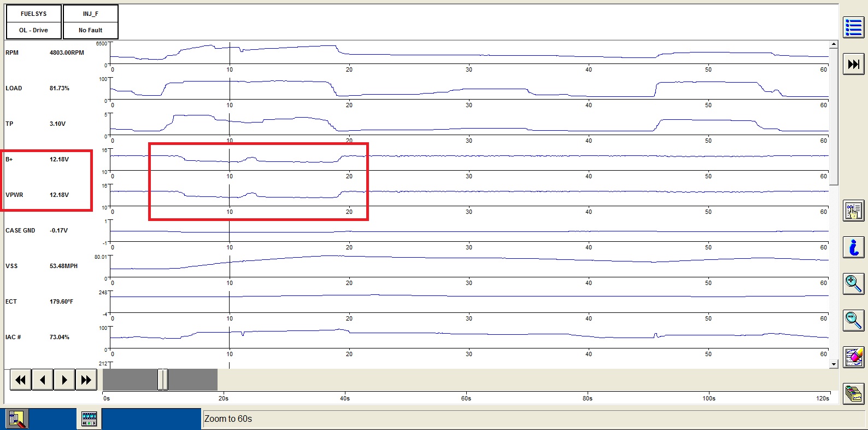868x430 pixels.
Task: Select the VPWR parameter label
Action: click(x=14, y=195)
